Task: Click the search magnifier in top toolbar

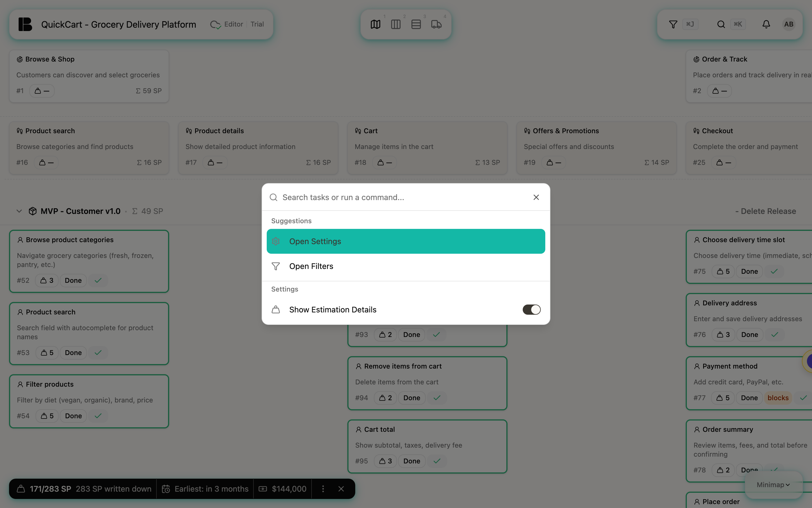Action: (x=721, y=24)
